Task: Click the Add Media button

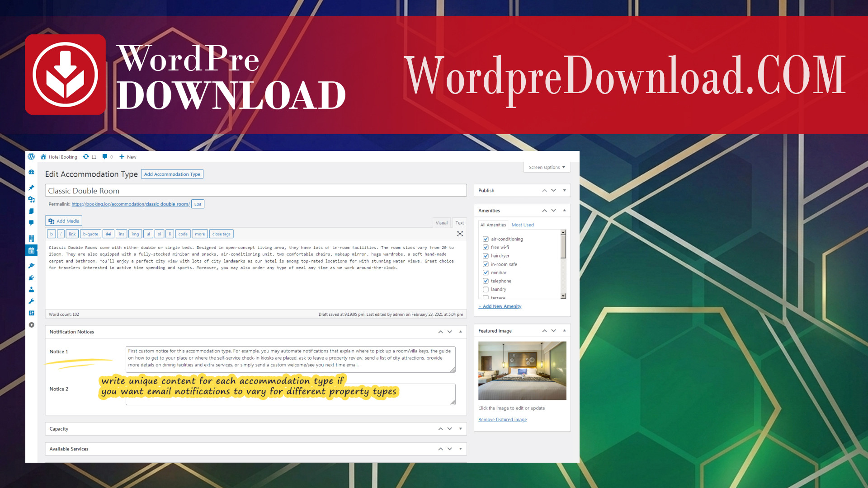Action: pyautogui.click(x=64, y=221)
